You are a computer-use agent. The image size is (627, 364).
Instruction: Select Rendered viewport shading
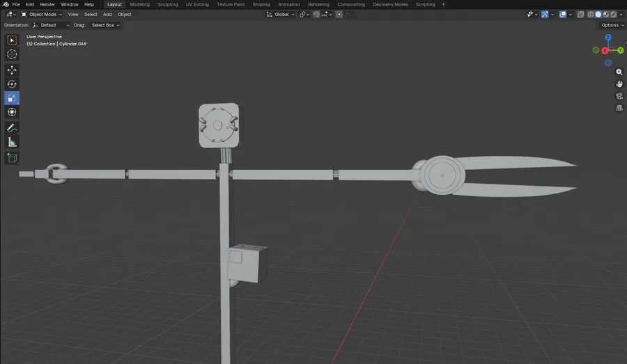click(x=613, y=15)
